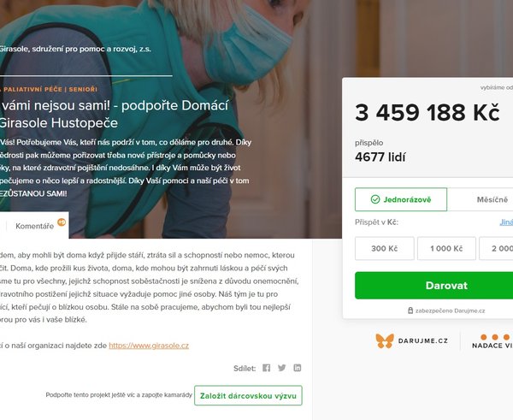Image resolution: width=513 pixels, height=420 pixels.
Task: Share the project on Twitter
Action: [x=281, y=368]
